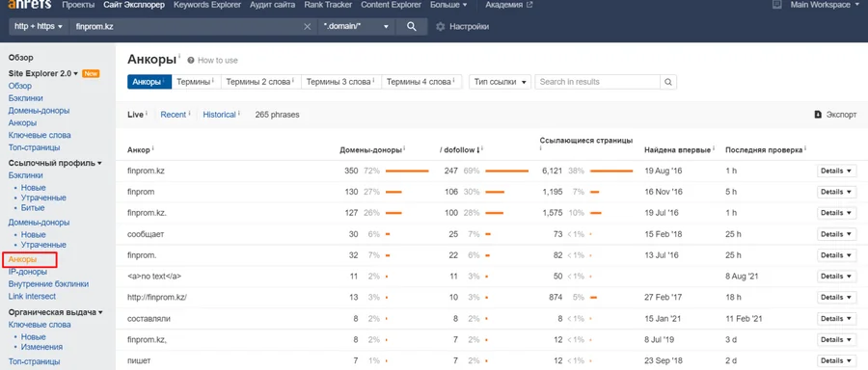The height and width of the screenshot is (370, 868).
Task: Switch to the Historical index
Action: (219, 115)
